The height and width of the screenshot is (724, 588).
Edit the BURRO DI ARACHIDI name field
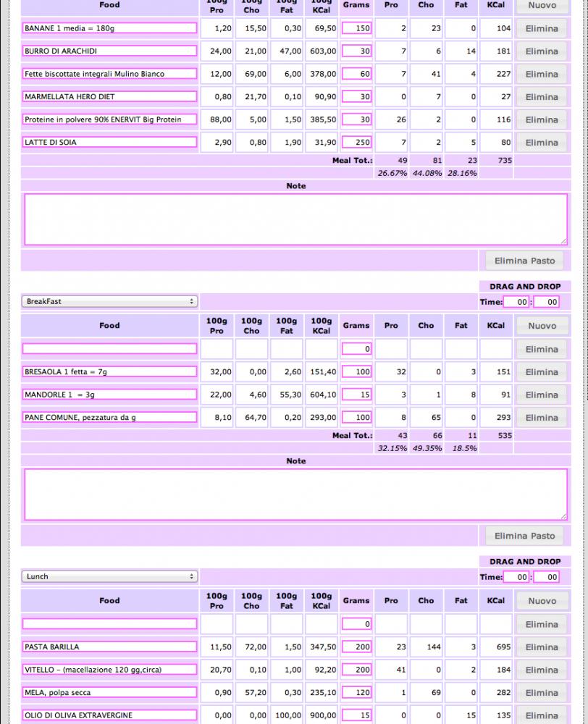point(110,51)
